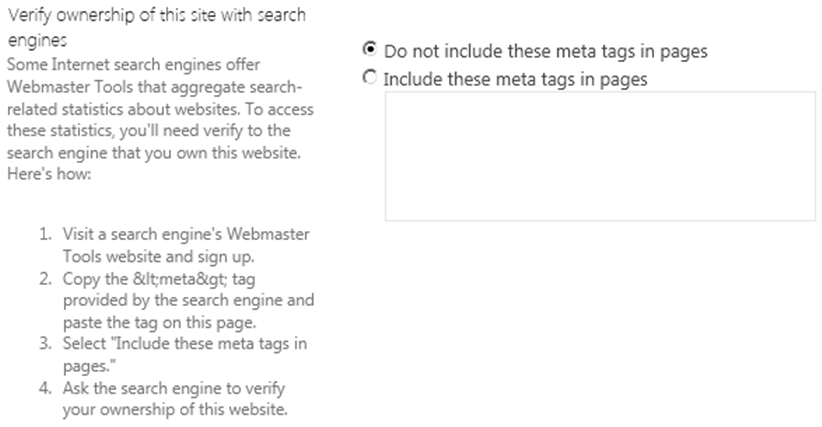The image size is (822, 427).
Task: Enable the "Include these meta tags in pages" radio button
Action: 371,77
